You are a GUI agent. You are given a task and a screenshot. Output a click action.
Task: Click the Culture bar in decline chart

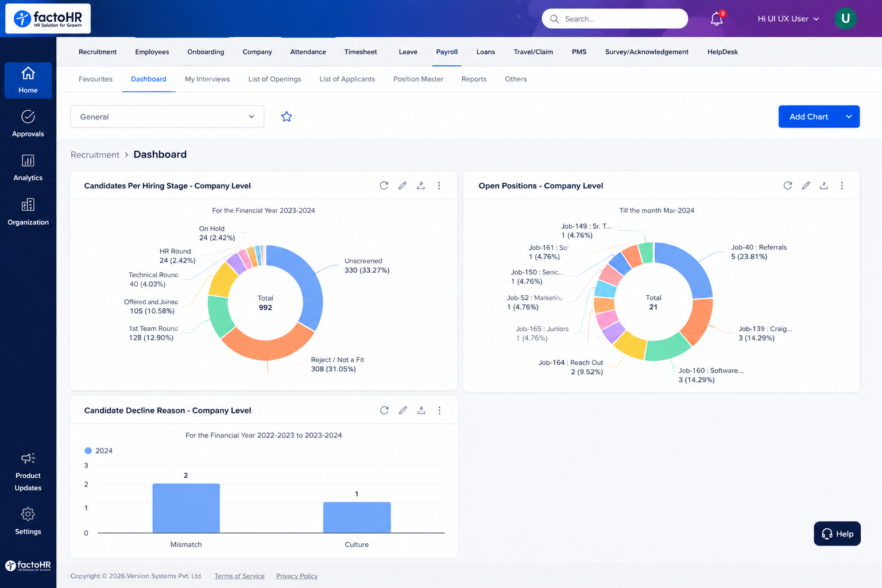coord(357,517)
